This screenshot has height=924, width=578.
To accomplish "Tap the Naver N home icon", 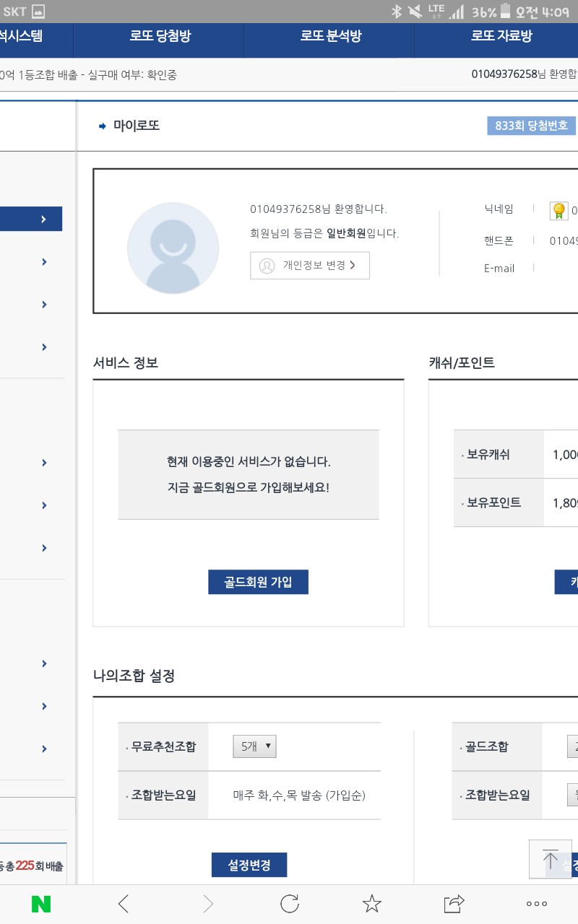I will tap(40, 903).
